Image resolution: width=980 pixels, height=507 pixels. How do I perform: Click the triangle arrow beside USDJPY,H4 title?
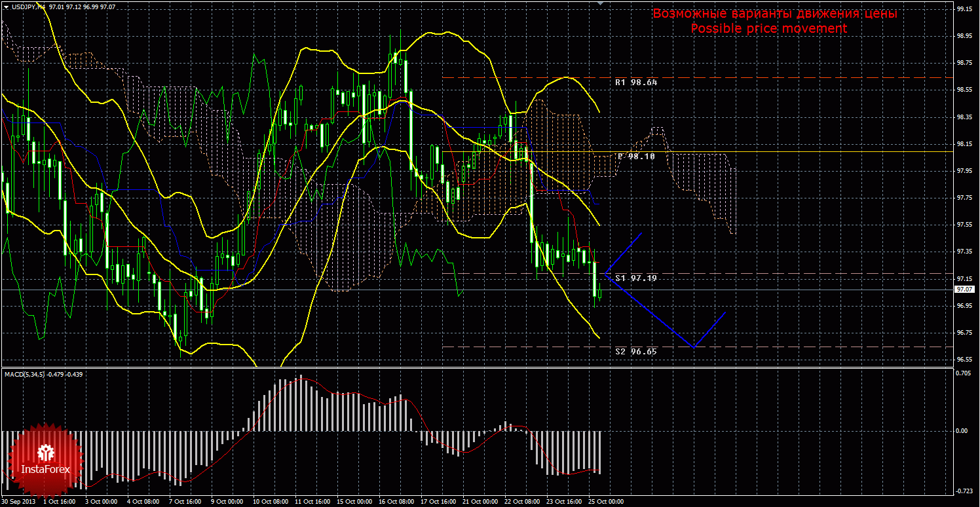(x=6, y=6)
